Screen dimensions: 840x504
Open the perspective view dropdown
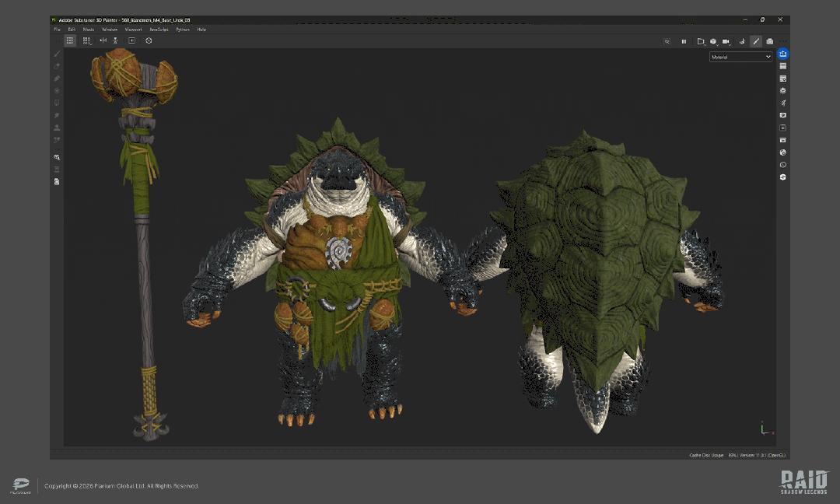[x=701, y=41]
